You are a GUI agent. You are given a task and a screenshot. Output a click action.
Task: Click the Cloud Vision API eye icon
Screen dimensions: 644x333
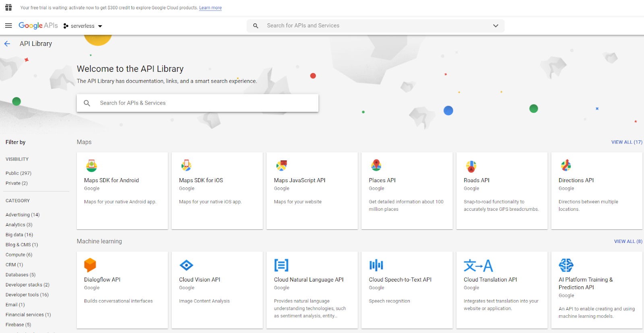pos(186,265)
